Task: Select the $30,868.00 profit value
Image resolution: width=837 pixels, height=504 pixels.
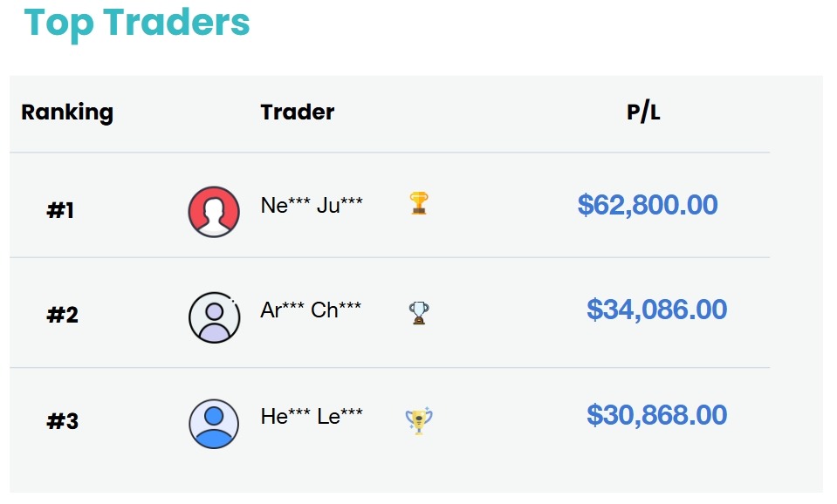Action: 656,415
